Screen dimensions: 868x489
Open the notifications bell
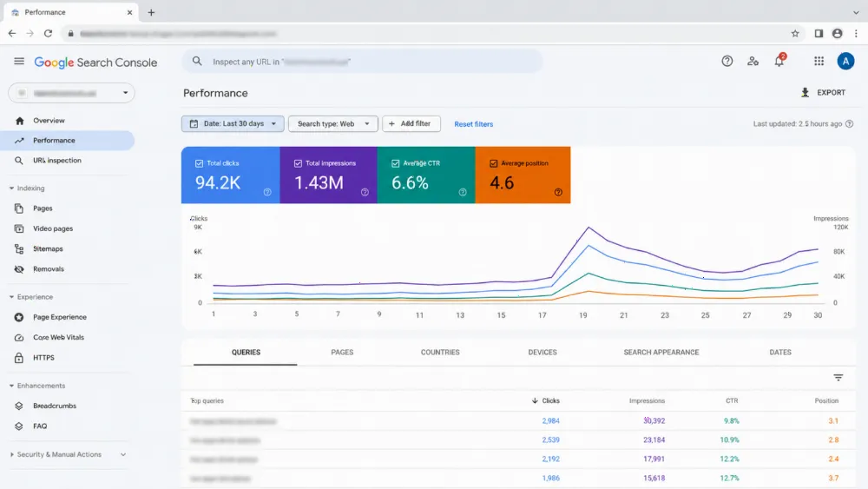(x=779, y=61)
